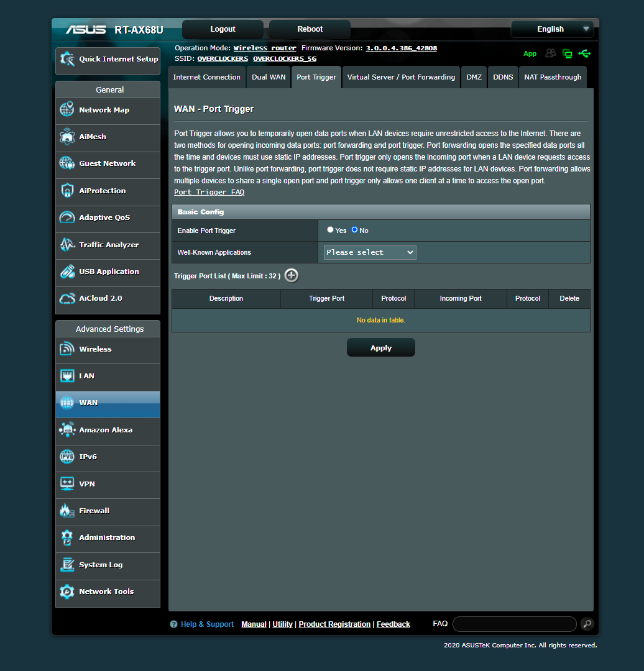Viewport: 644px width, 671px height.
Task: Click the Adaptive QoS gauge icon
Action: point(67,217)
